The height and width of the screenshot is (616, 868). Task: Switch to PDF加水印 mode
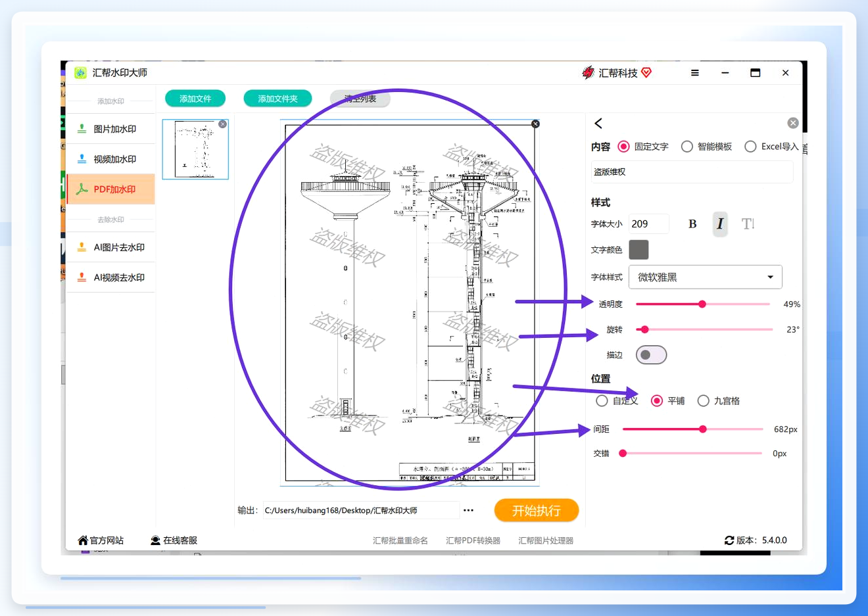110,189
